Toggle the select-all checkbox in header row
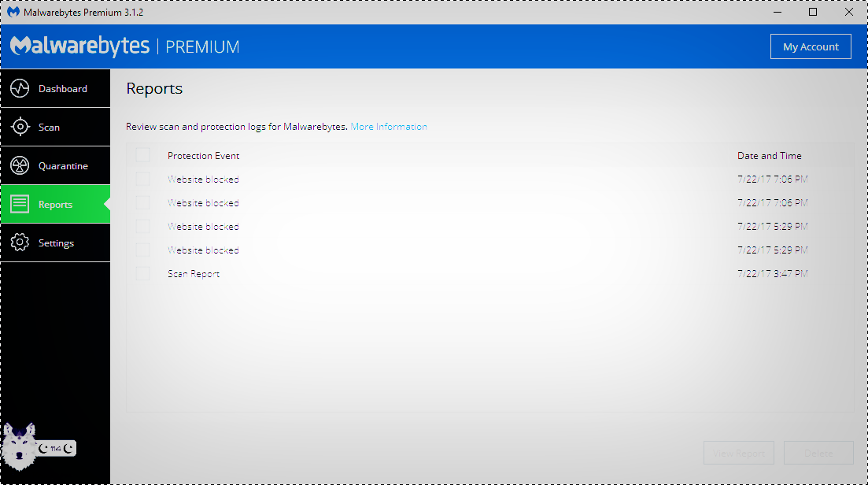This screenshot has height=485, width=868. (142, 155)
